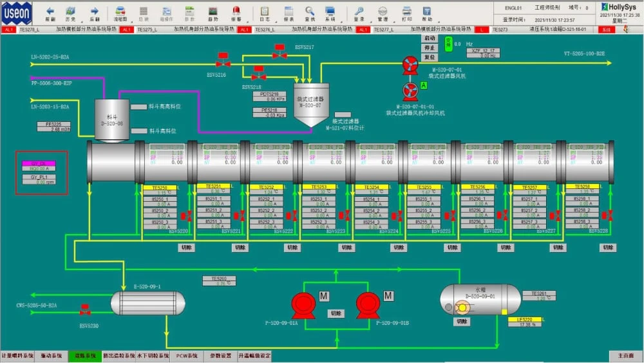Screen dimensions: 644x363
Task: Open the 管理 management icon
Action: (383, 11)
